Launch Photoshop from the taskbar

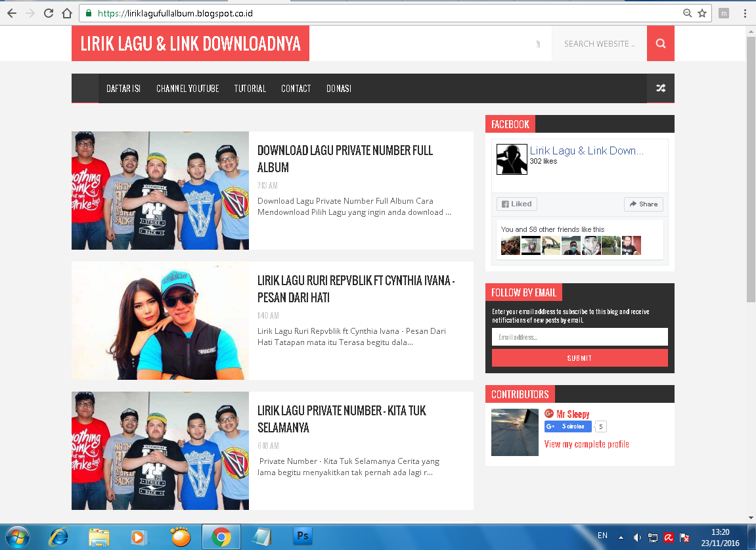pyautogui.click(x=302, y=536)
